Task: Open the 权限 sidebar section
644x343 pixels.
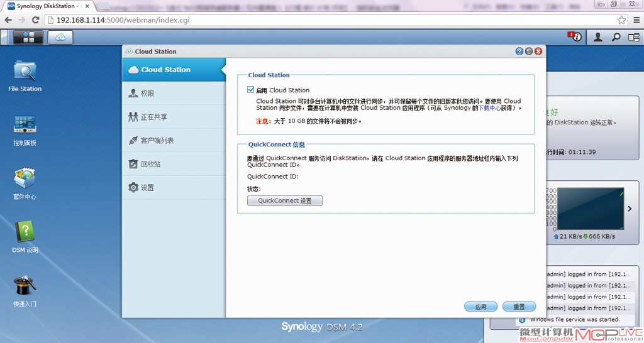Action: (x=174, y=93)
